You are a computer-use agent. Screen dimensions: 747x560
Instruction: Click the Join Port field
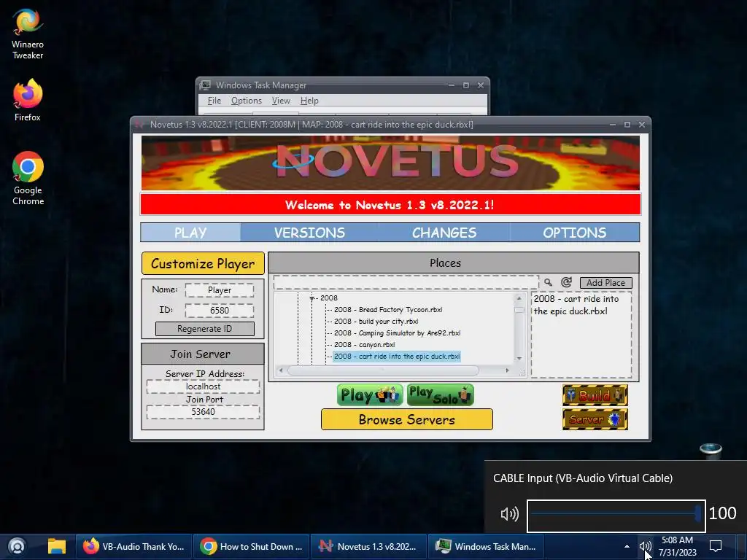coord(204,411)
